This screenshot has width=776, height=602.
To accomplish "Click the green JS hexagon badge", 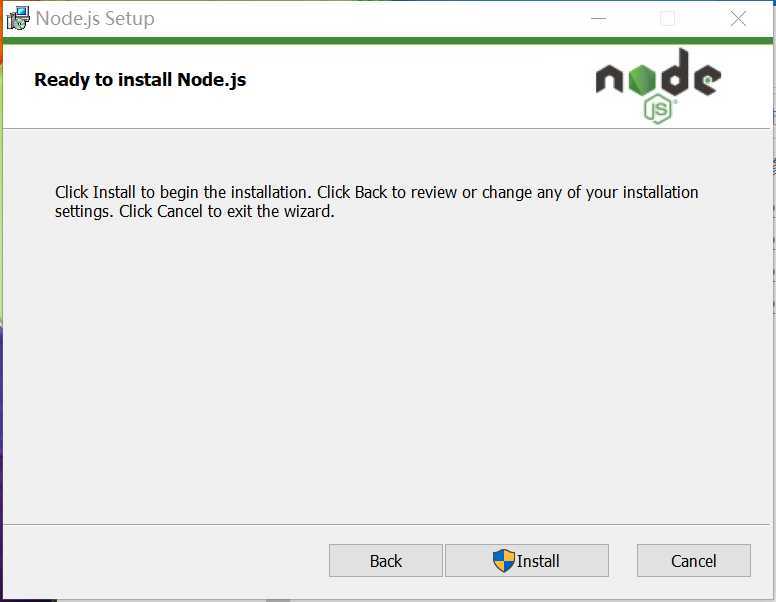I will click(x=659, y=109).
